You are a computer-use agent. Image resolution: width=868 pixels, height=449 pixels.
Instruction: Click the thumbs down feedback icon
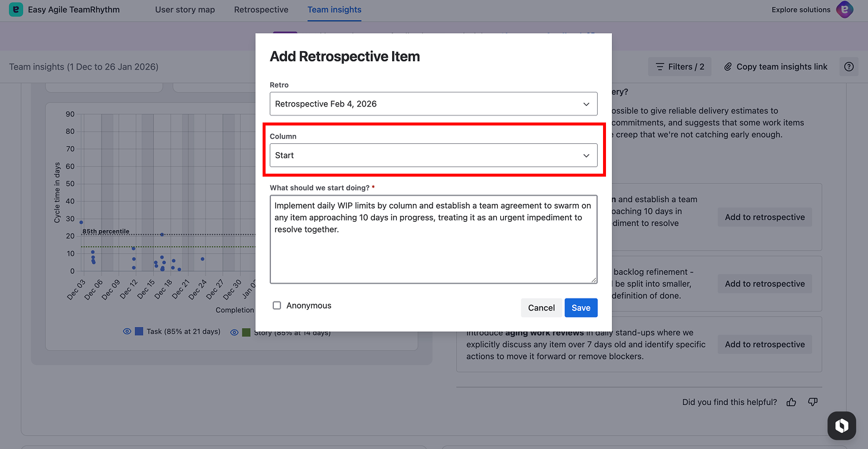[813, 403]
